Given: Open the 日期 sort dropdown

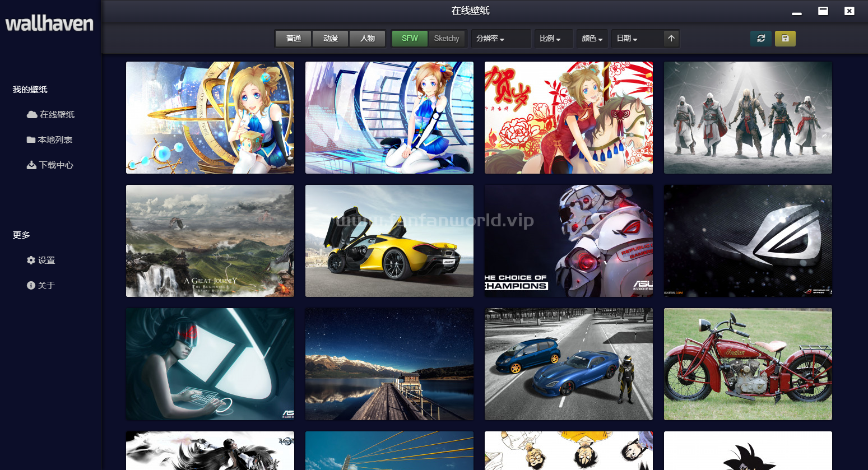Looking at the screenshot, I should [637, 38].
